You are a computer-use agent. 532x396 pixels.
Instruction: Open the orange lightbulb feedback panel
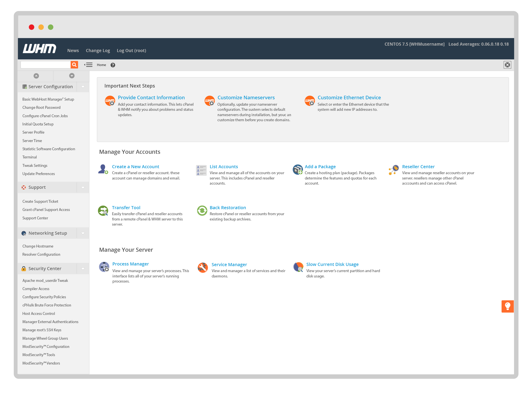click(507, 306)
